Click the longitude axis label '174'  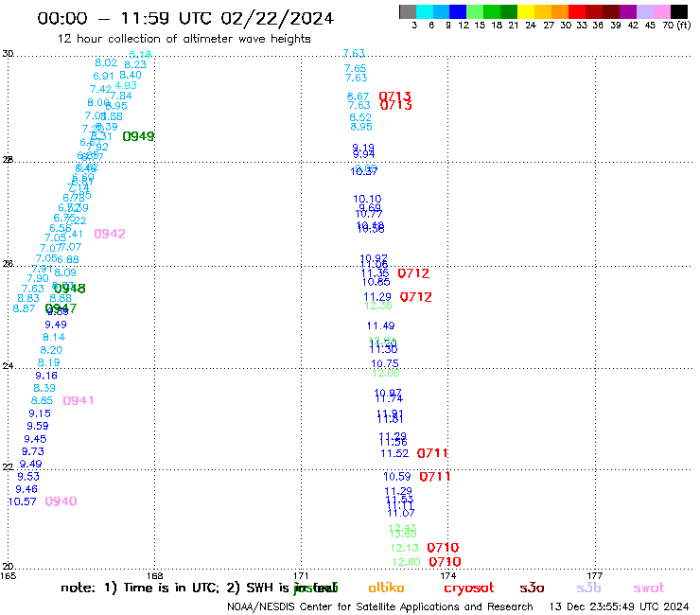[447, 575]
